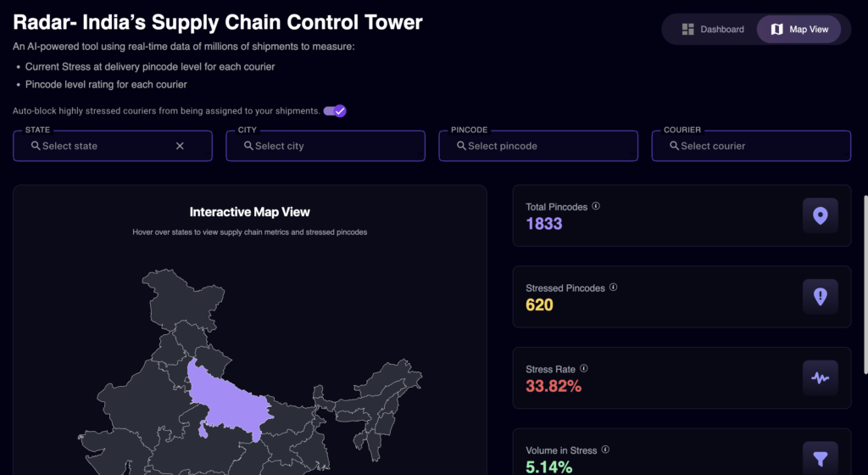Clear the State filter with the X icon
The image size is (868, 475).
[x=180, y=146]
